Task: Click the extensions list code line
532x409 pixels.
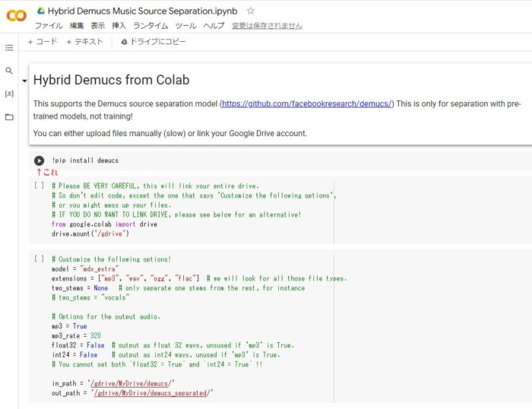Action: pos(199,278)
